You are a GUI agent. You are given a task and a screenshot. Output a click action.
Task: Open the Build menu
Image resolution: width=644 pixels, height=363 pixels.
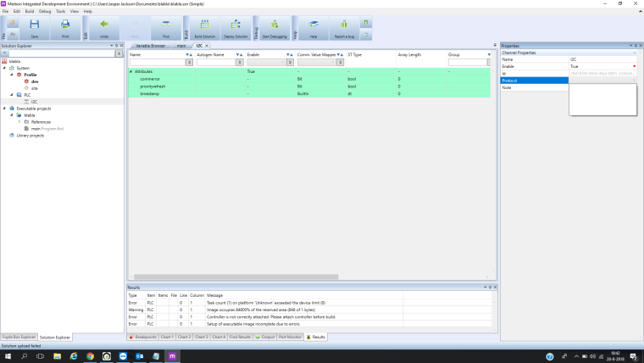coord(30,11)
